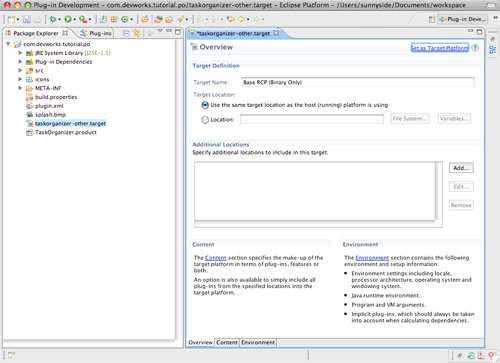Viewport: 500px width, 363px height.
Task: Select the taskorganizer-other.target editor tab
Action: pyautogui.click(x=233, y=33)
